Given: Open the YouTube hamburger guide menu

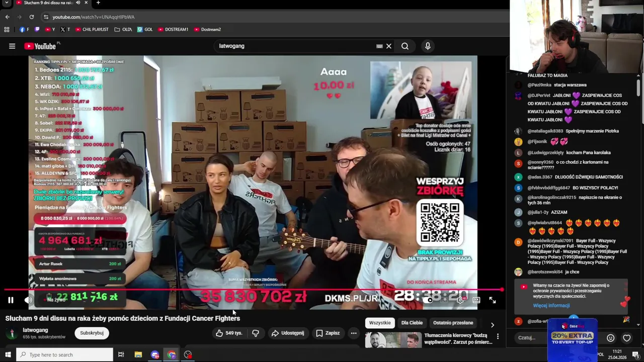Looking at the screenshot, I should 12,46.
